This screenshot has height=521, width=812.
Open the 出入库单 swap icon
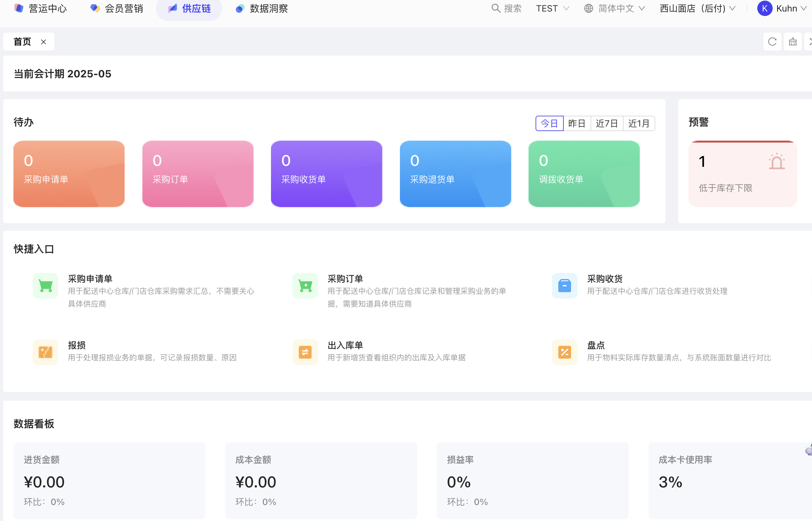[305, 352]
